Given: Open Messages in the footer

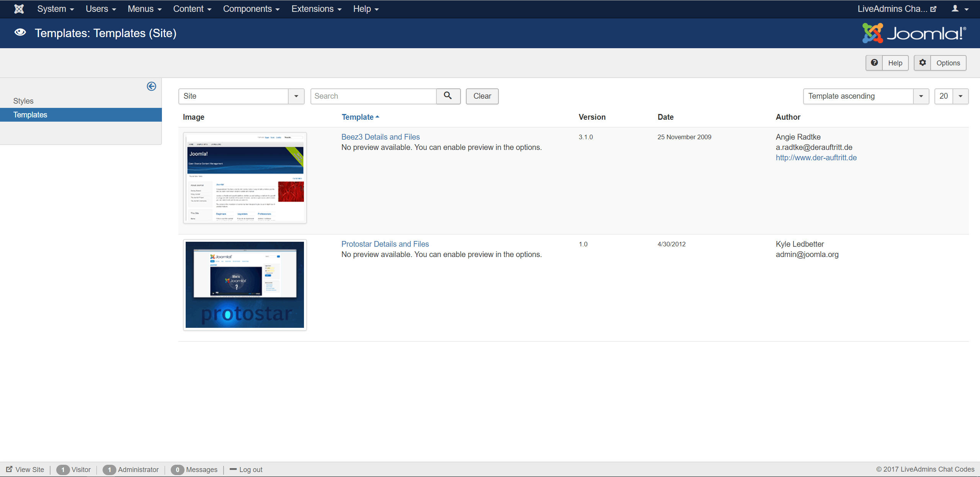Looking at the screenshot, I should point(201,469).
